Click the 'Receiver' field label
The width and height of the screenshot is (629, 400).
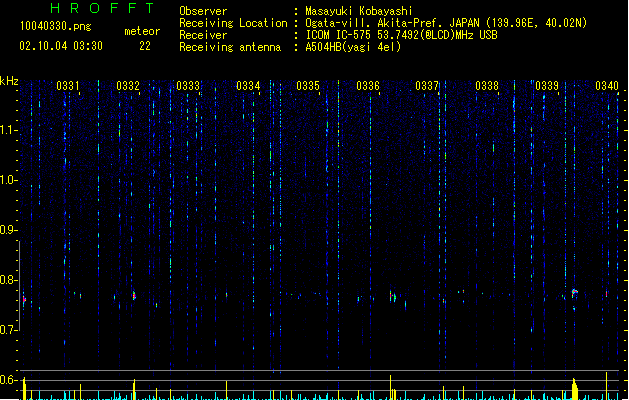(203, 35)
